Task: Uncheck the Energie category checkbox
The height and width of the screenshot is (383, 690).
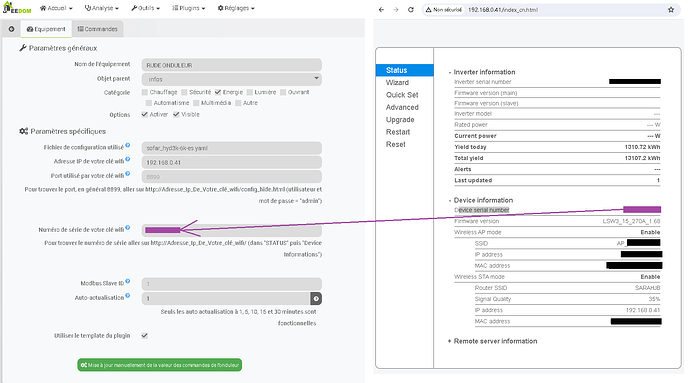Action: point(218,92)
